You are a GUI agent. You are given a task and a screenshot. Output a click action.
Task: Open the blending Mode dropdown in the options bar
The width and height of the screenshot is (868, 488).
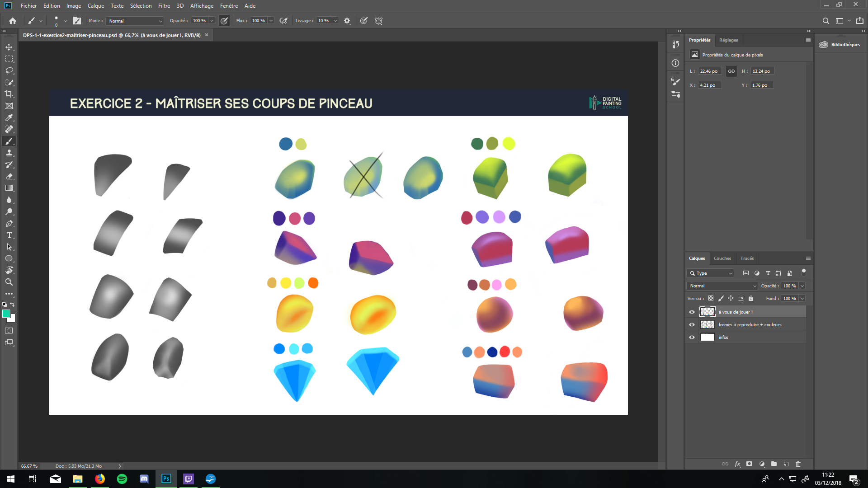[x=134, y=21]
